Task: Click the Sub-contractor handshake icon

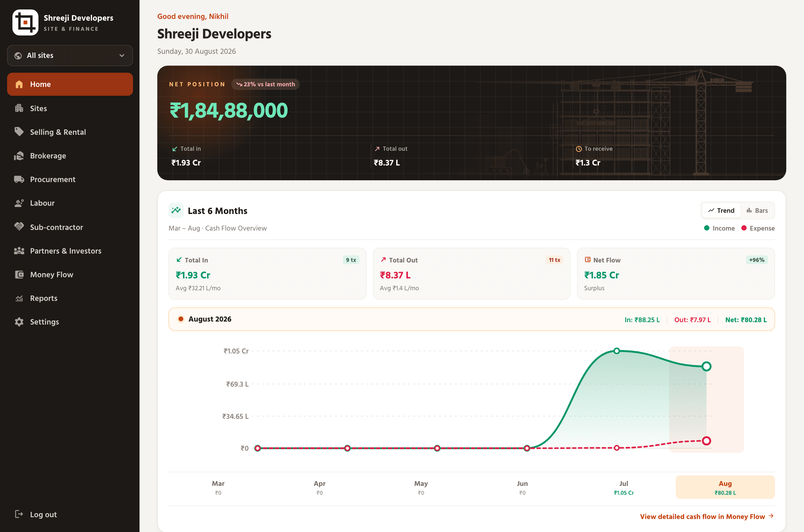Action: (19, 227)
